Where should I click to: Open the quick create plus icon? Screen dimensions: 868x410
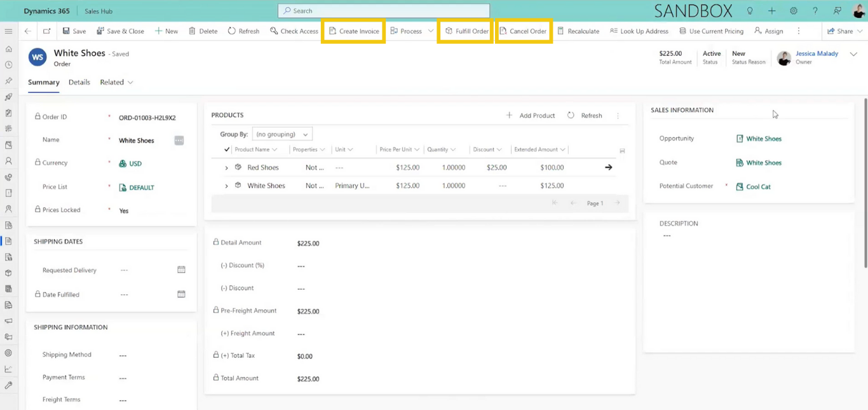[x=771, y=11]
